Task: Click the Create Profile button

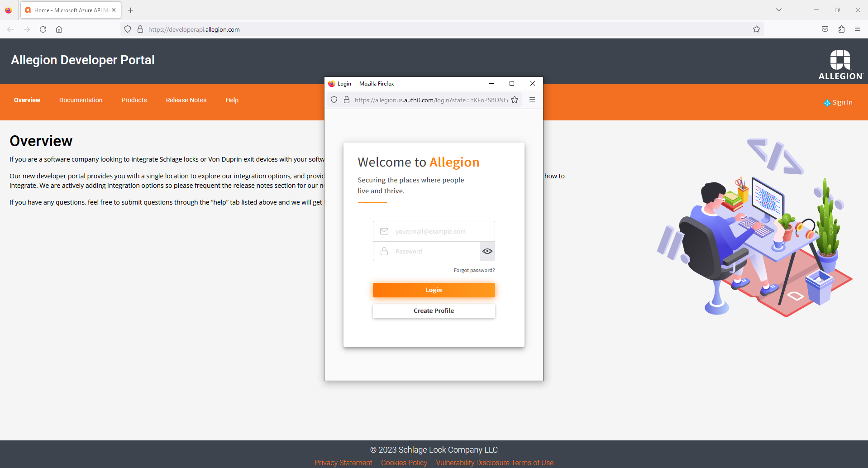Action: 434,311
